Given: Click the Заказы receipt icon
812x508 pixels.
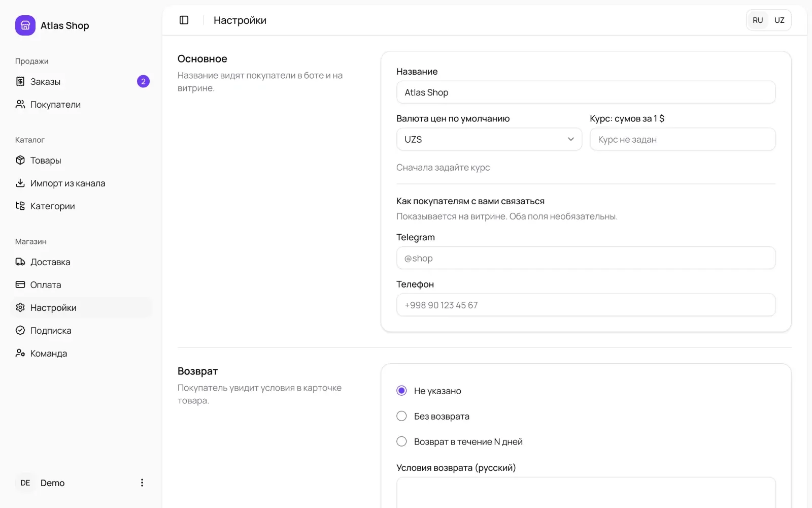Looking at the screenshot, I should 20,81.
